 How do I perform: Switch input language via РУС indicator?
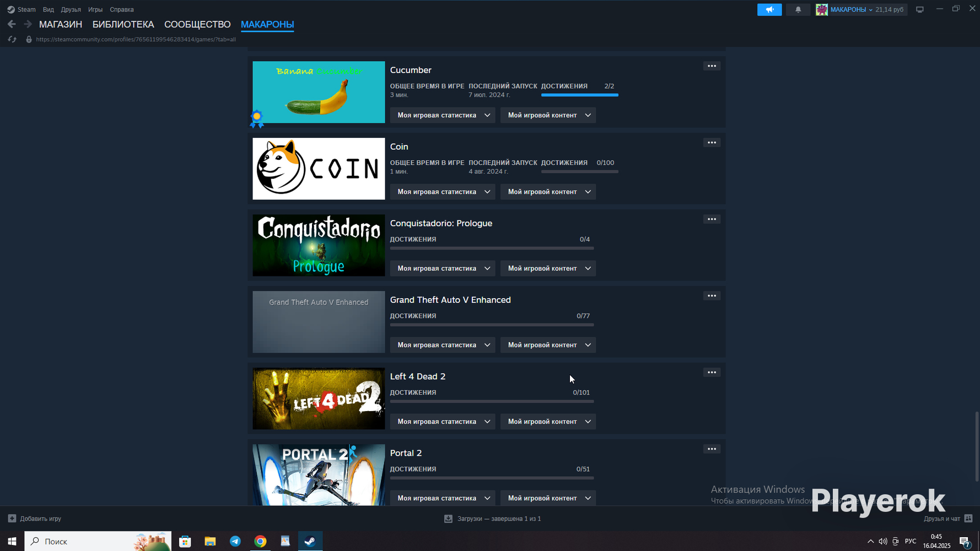[x=911, y=541]
